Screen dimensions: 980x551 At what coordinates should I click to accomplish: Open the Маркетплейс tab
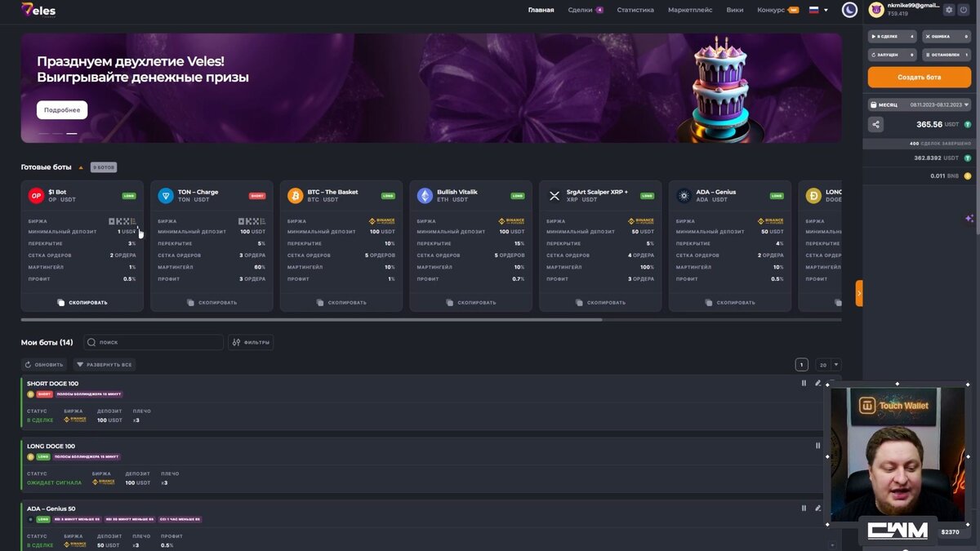(x=690, y=10)
